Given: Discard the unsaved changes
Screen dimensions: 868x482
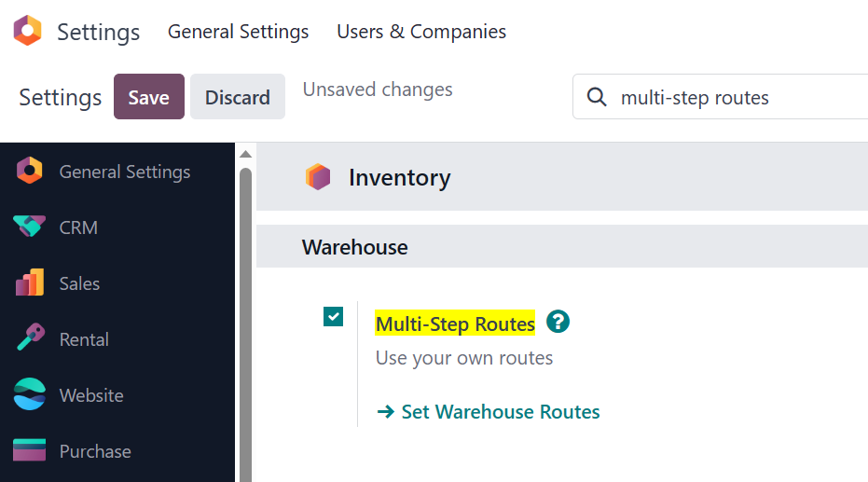Looking at the screenshot, I should coord(238,97).
